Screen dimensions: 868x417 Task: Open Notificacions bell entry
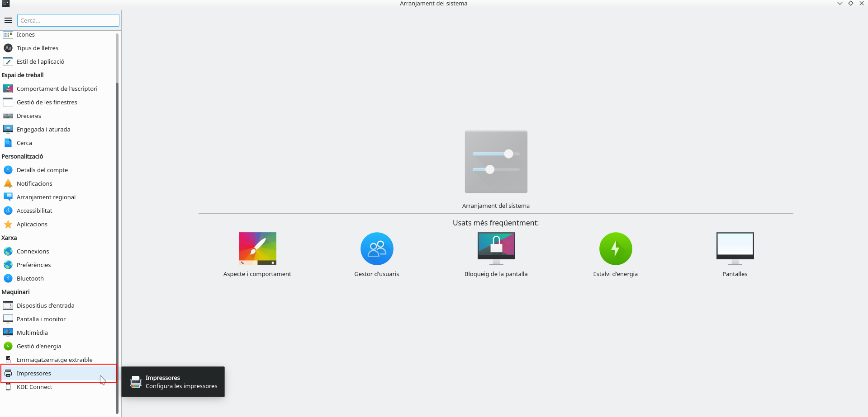click(x=34, y=183)
